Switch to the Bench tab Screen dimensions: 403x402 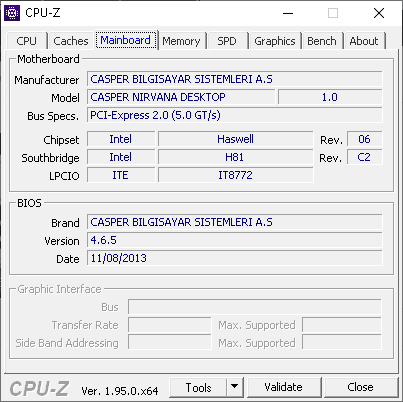coord(322,41)
